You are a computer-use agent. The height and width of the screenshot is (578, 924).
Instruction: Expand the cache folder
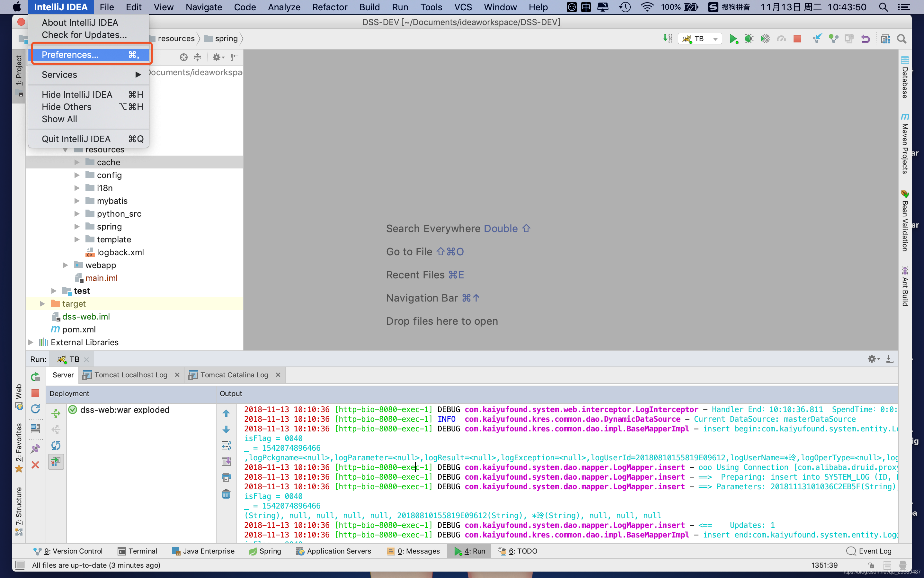(77, 162)
